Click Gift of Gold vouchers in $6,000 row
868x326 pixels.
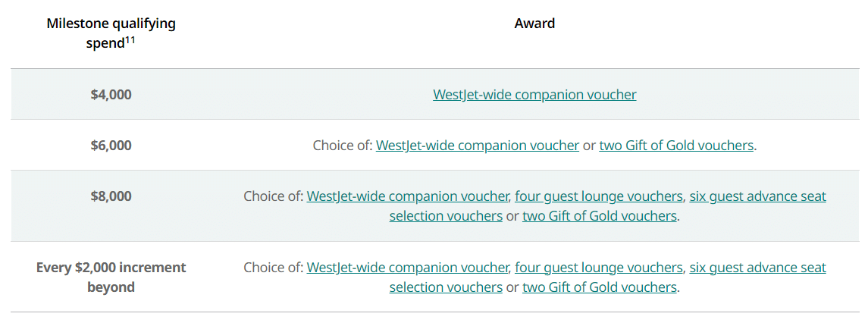(x=676, y=146)
